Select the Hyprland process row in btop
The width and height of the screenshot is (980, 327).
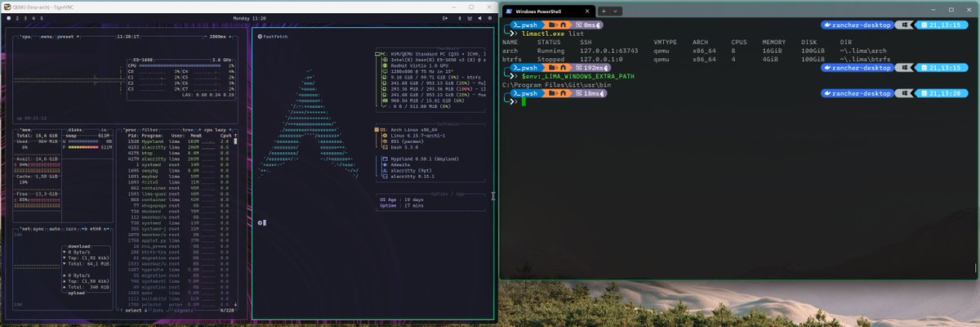click(179, 141)
